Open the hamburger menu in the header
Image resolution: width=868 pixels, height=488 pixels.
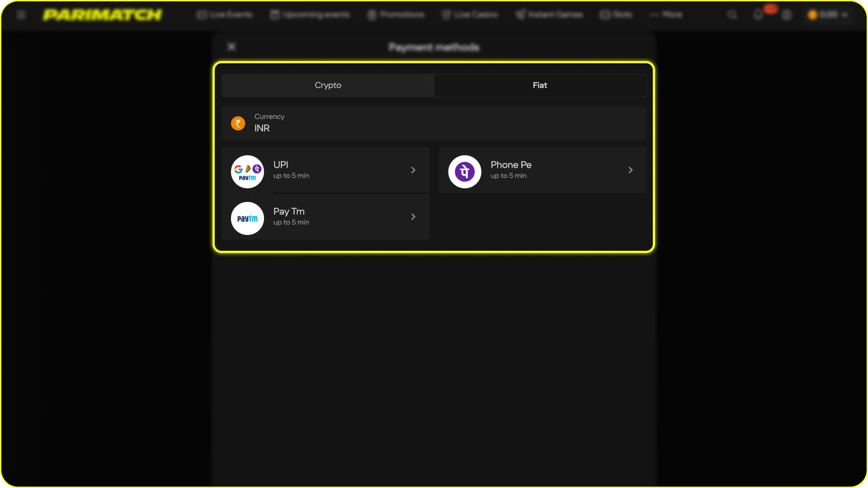(x=21, y=15)
